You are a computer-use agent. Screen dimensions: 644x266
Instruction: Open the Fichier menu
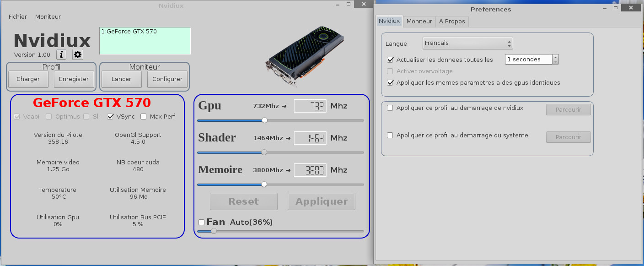click(x=18, y=16)
